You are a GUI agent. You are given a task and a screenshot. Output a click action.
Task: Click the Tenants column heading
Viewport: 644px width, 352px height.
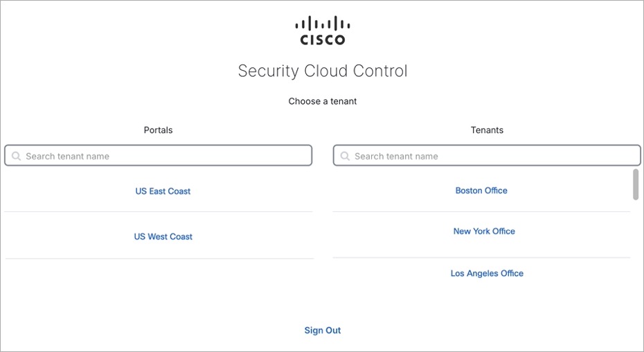(487, 130)
